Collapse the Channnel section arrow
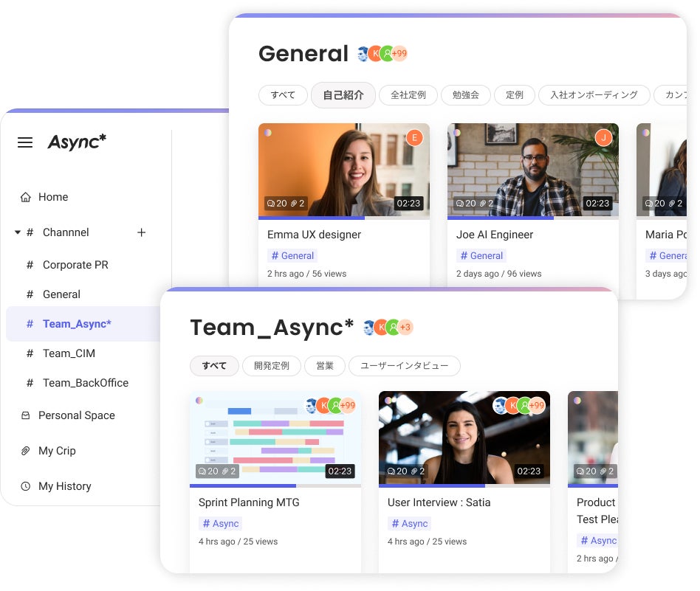This screenshot has height=591, width=700. (x=18, y=232)
